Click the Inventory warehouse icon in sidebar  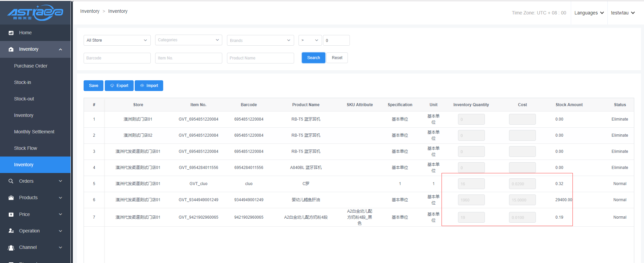click(x=11, y=49)
